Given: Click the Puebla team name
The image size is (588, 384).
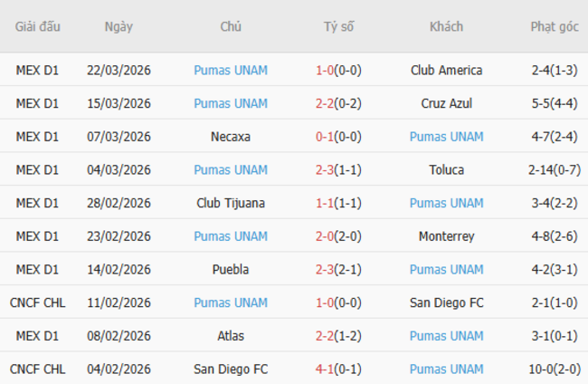Looking at the screenshot, I should (230, 269).
